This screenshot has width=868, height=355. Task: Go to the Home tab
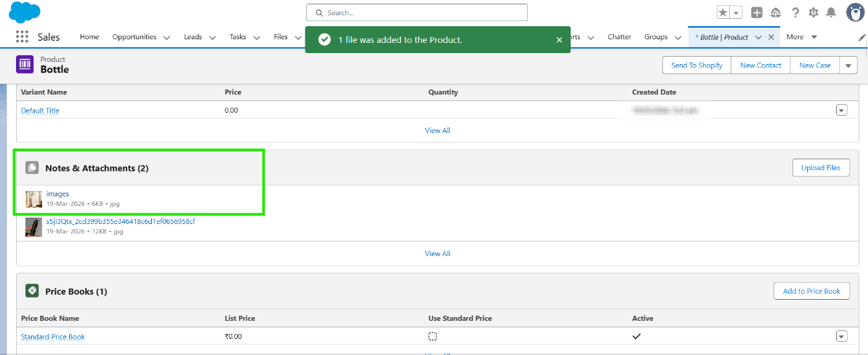click(89, 37)
